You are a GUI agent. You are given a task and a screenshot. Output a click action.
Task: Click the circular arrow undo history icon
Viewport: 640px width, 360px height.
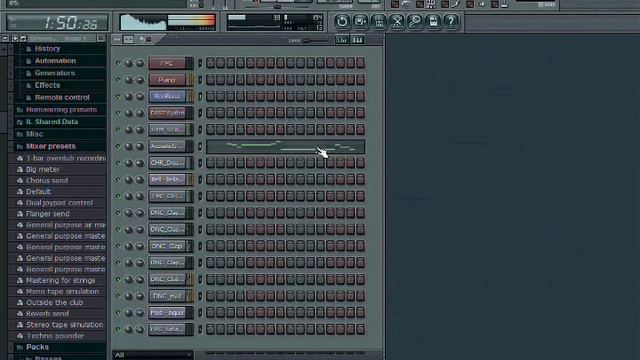click(x=342, y=21)
